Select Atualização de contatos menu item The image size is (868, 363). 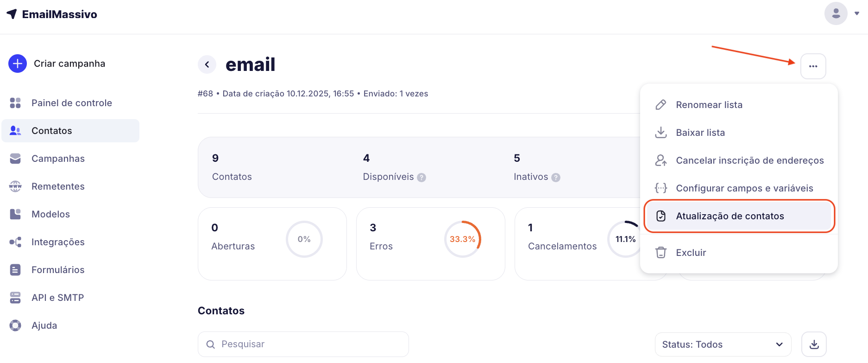tap(730, 216)
